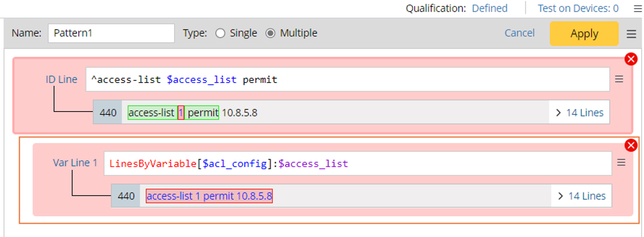Open Test on Devices: 0 link
The height and width of the screenshot is (237, 644).
(578, 8)
